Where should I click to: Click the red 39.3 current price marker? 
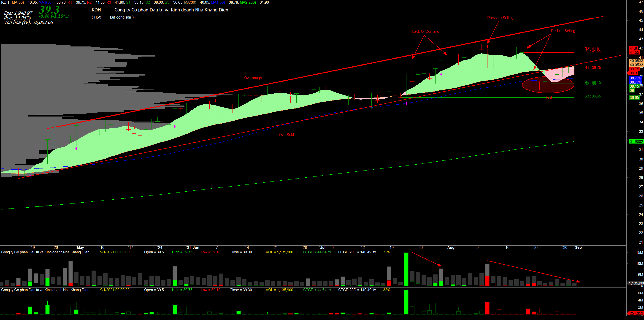pyautogui.click(x=633, y=73)
